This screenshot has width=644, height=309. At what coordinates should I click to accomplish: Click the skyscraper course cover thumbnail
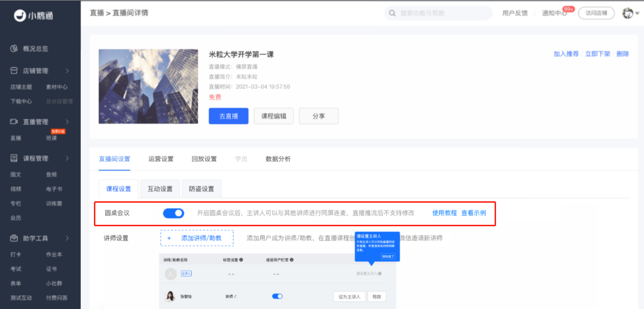click(x=148, y=86)
